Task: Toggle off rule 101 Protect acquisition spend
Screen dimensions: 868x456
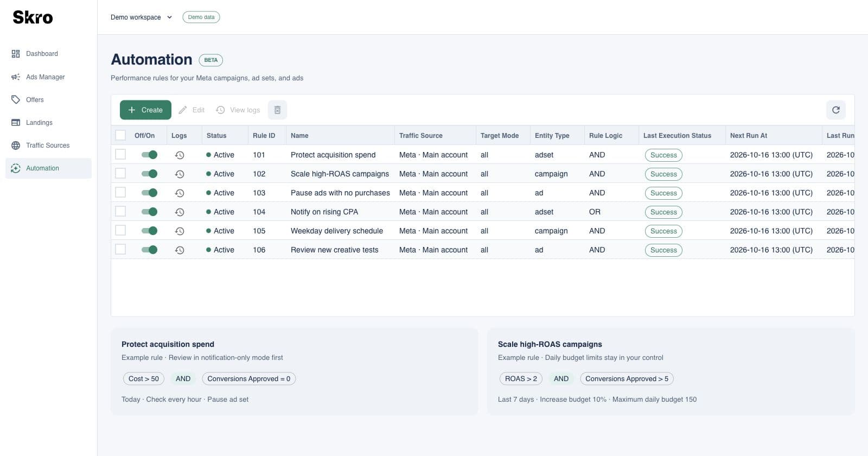Action: (149, 155)
